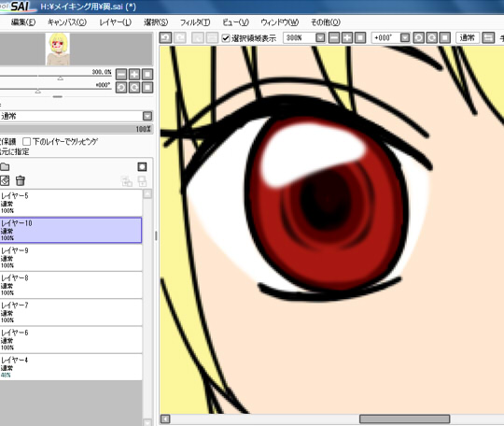Open the 300% zoom dropdown
504x426 pixels.
pos(320,38)
